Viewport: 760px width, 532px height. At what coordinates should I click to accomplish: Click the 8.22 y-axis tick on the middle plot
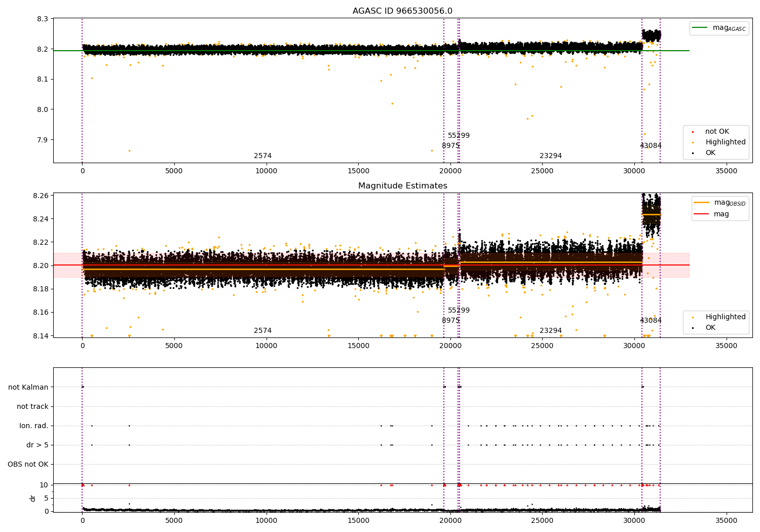pyautogui.click(x=42, y=242)
